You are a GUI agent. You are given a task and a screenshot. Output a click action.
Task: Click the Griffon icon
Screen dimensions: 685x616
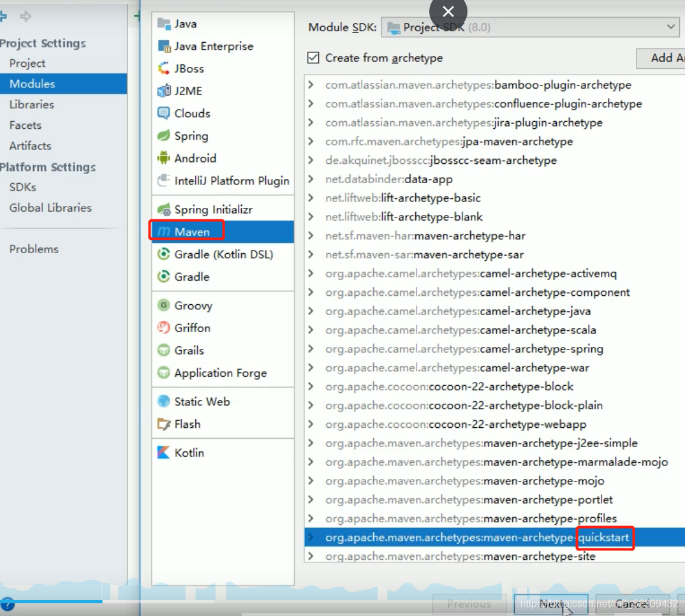click(x=164, y=328)
